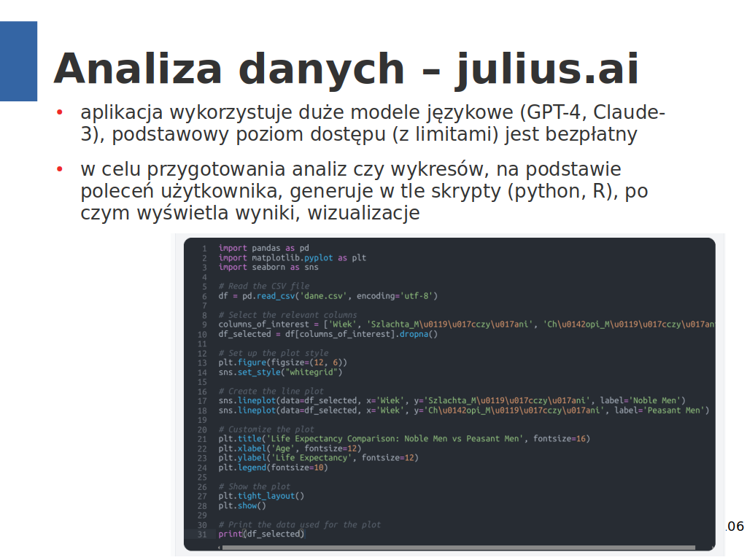Click the slide title 'Analiza danych – julius.ai'
747x560 pixels.
347,69
